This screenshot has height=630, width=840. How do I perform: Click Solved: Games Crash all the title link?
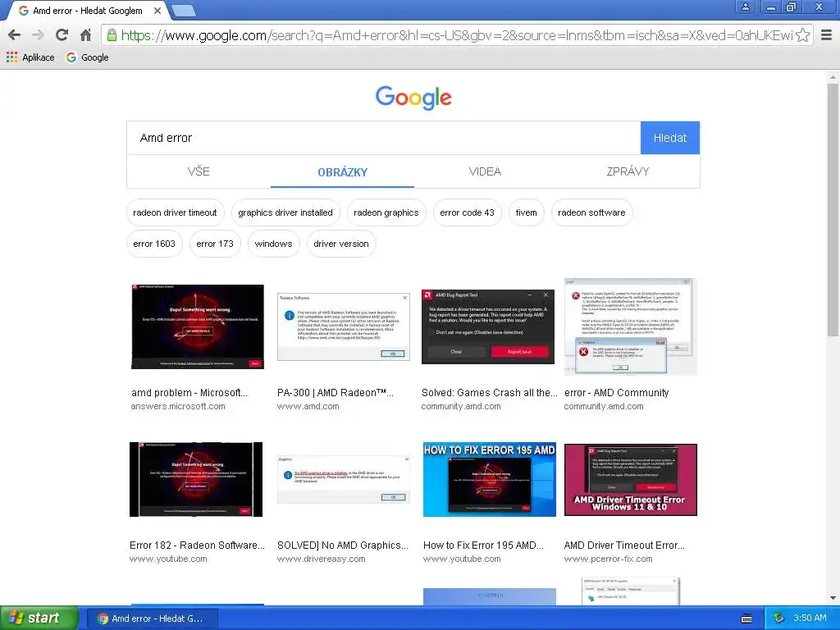point(490,393)
